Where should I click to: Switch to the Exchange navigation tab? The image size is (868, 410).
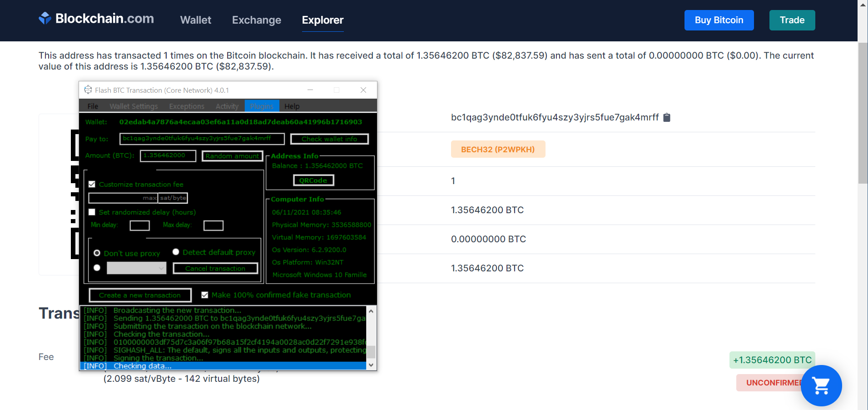click(x=256, y=20)
